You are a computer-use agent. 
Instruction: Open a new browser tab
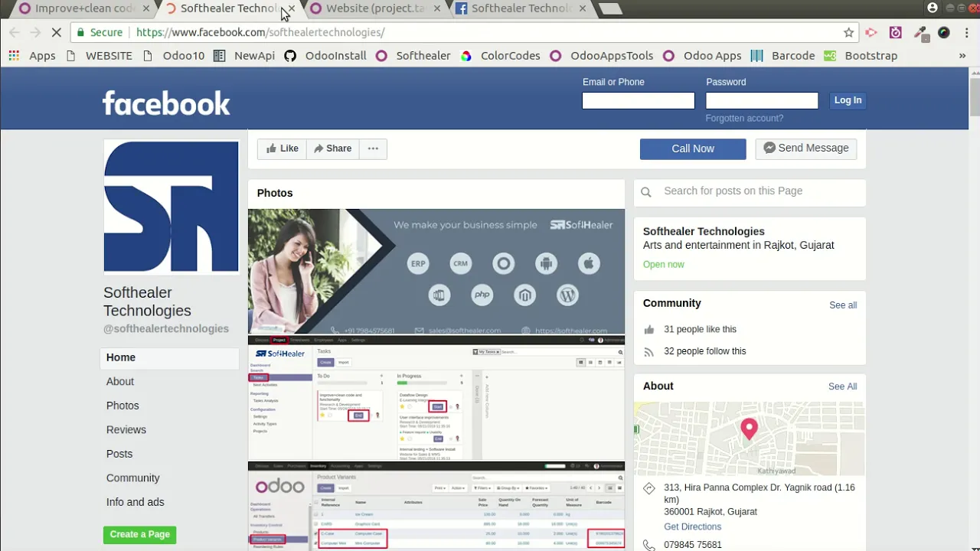(610, 9)
